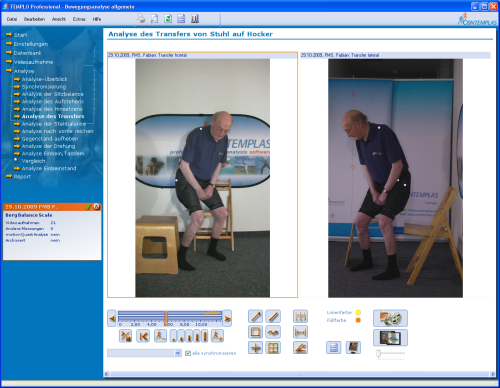Click the printer icon in the toolbar
Screen dimensions: 500x388
141,19
